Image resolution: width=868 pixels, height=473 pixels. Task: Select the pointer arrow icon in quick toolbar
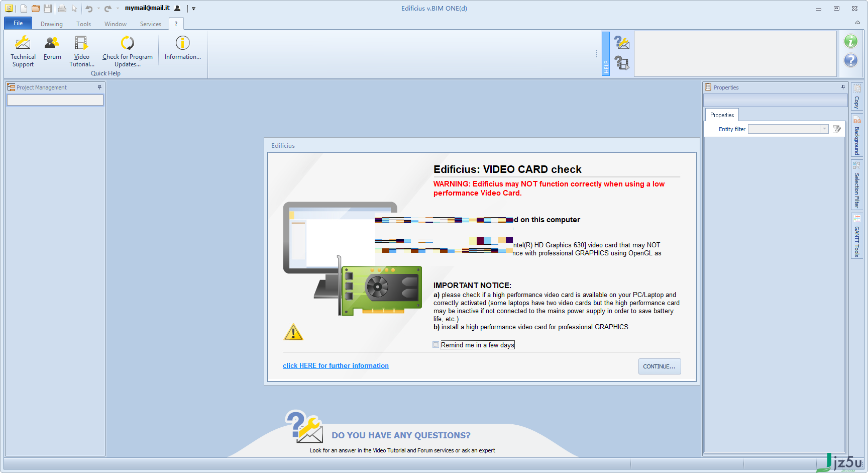click(x=75, y=9)
